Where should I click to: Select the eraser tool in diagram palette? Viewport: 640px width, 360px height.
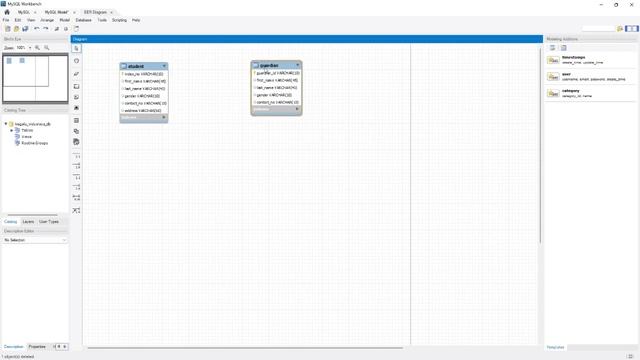pos(76,74)
